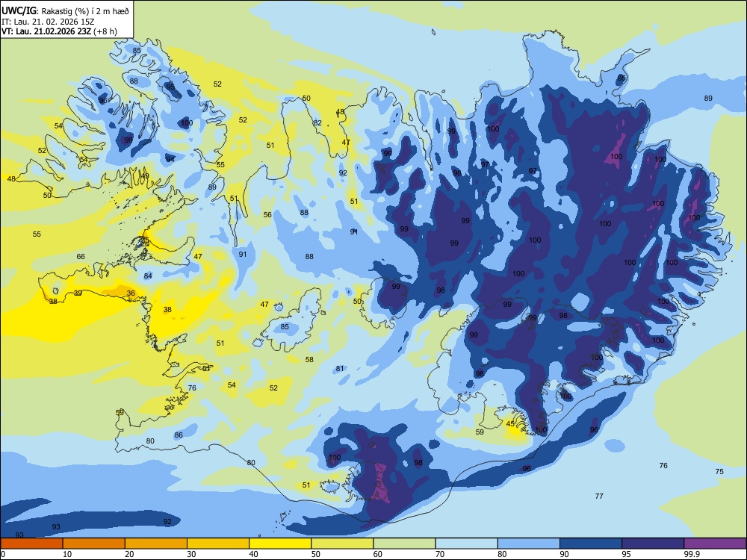This screenshot has height=560, width=747.
Task: Click the map value '56' in the northwest
Action: click(267, 215)
